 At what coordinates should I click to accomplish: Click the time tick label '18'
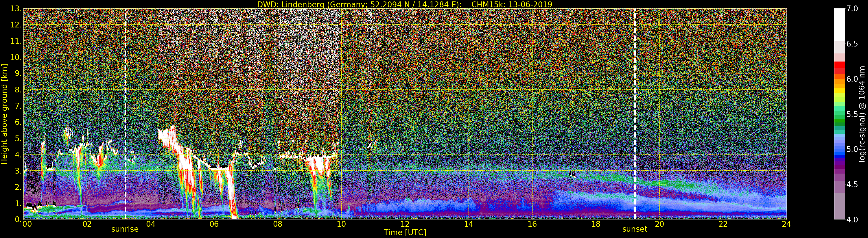point(596,224)
